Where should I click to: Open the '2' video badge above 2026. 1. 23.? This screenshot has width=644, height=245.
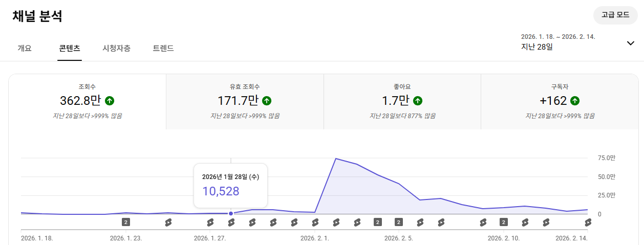(126, 222)
